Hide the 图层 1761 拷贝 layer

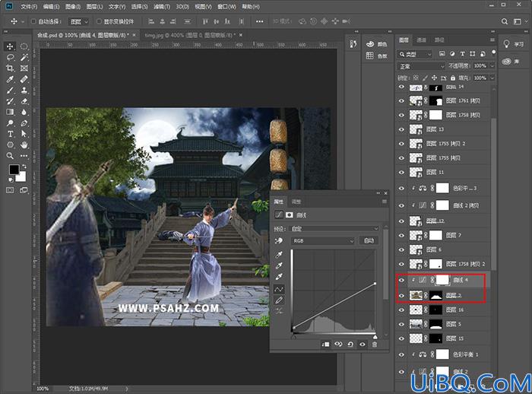(402, 101)
